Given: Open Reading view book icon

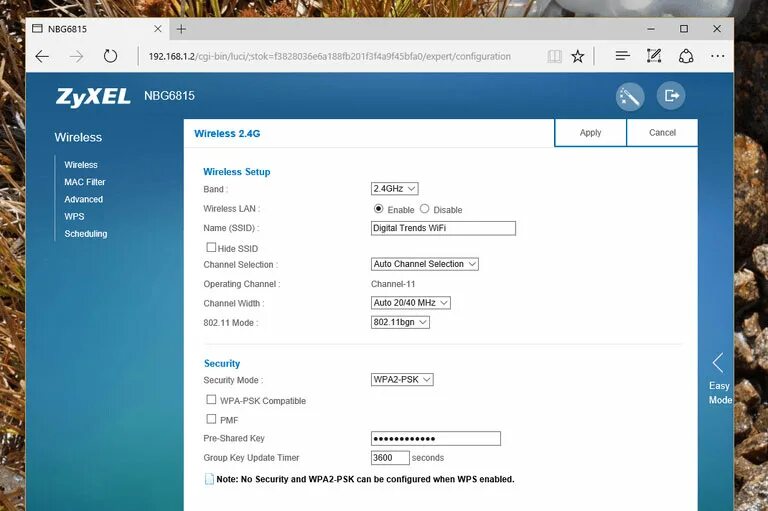Looking at the screenshot, I should pos(554,56).
